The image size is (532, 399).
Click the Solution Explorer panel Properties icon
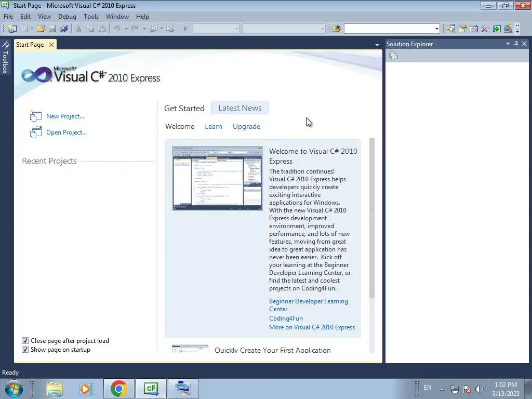point(393,56)
